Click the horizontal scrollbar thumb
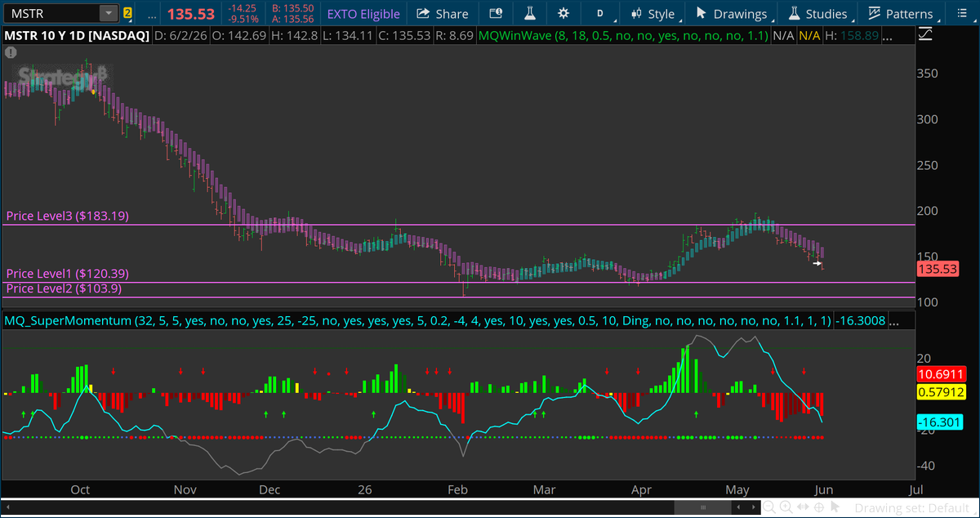 (x=703, y=507)
